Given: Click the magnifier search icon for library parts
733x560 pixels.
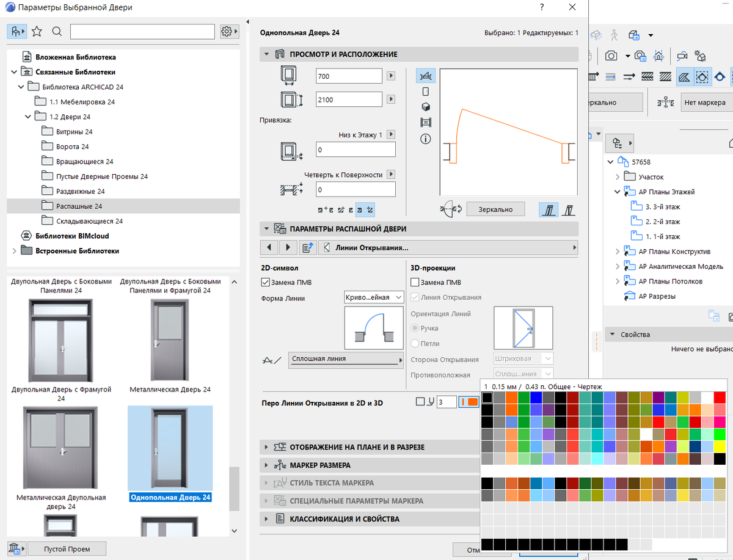Looking at the screenshot, I should point(57,31).
